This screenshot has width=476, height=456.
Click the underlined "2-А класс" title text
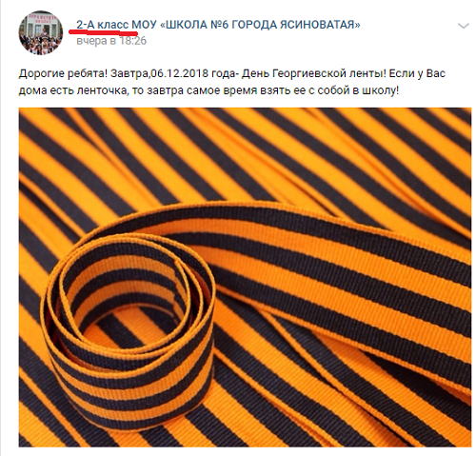[103, 25]
